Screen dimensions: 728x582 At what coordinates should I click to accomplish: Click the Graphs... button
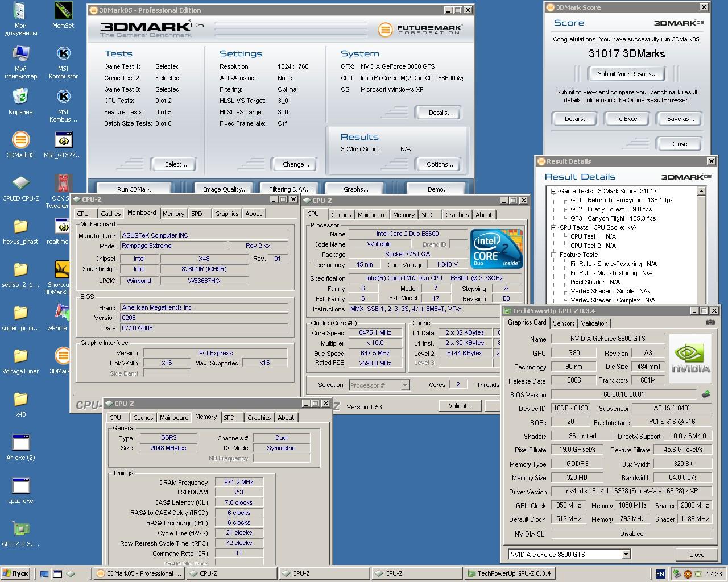click(x=356, y=189)
